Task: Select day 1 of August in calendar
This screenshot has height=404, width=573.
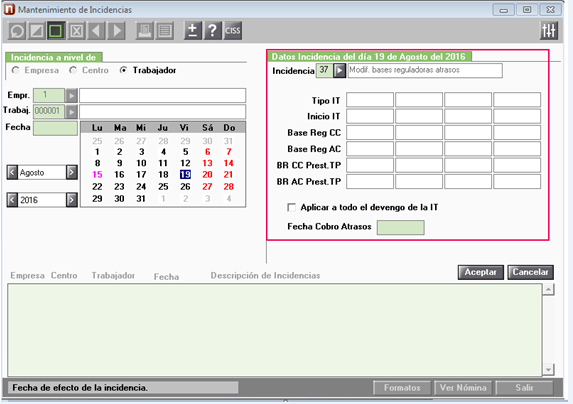Action: pos(97,152)
